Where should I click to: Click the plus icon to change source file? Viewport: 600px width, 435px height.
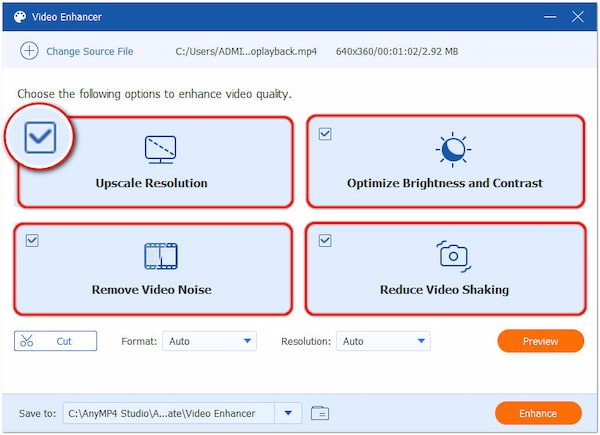[x=29, y=51]
